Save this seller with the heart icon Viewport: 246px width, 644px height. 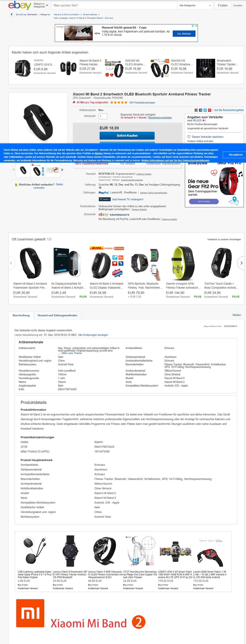pos(189,137)
